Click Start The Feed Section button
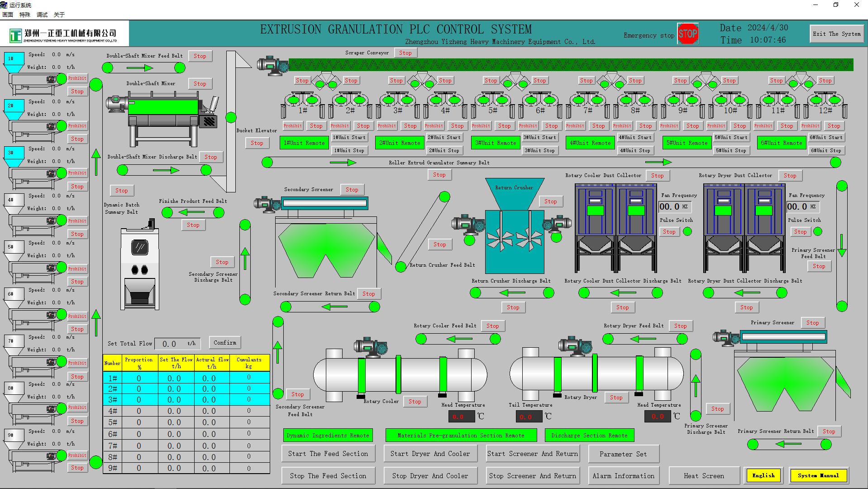The width and height of the screenshot is (868, 489). coord(328,454)
